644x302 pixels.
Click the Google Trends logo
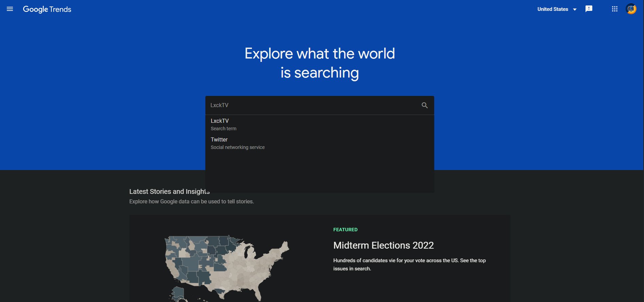(47, 10)
